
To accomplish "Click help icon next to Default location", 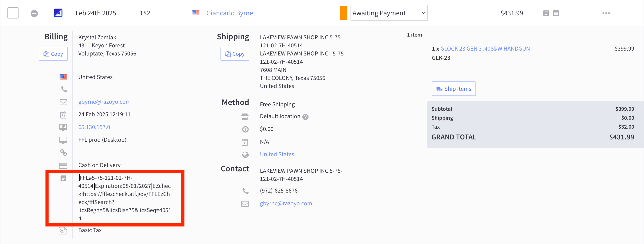I will 305,117.
